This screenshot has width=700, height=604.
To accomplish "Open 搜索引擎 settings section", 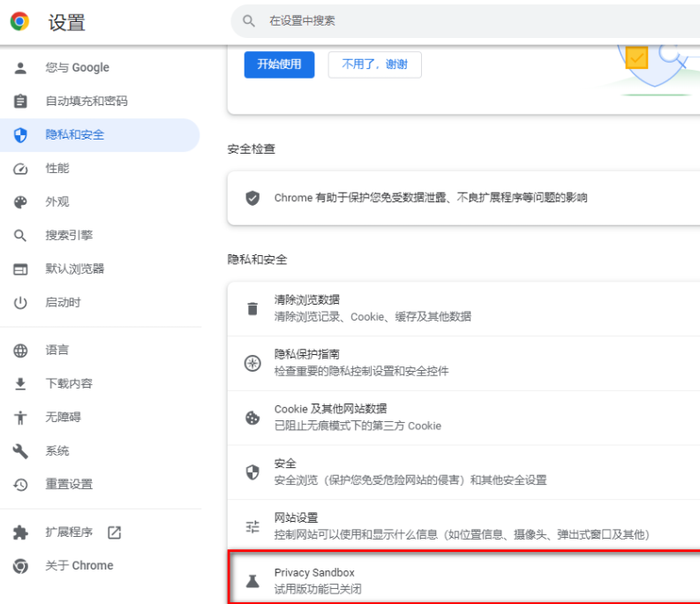I will pyautogui.click(x=100, y=236).
